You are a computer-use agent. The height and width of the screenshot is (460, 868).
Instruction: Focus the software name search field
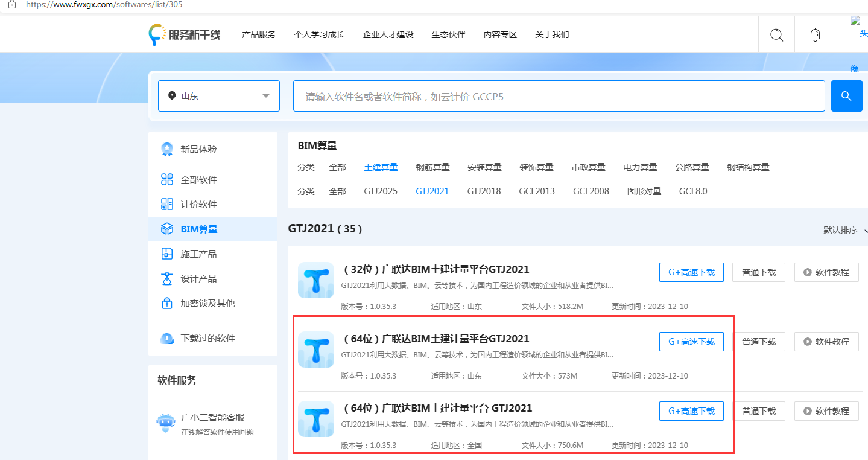point(559,96)
